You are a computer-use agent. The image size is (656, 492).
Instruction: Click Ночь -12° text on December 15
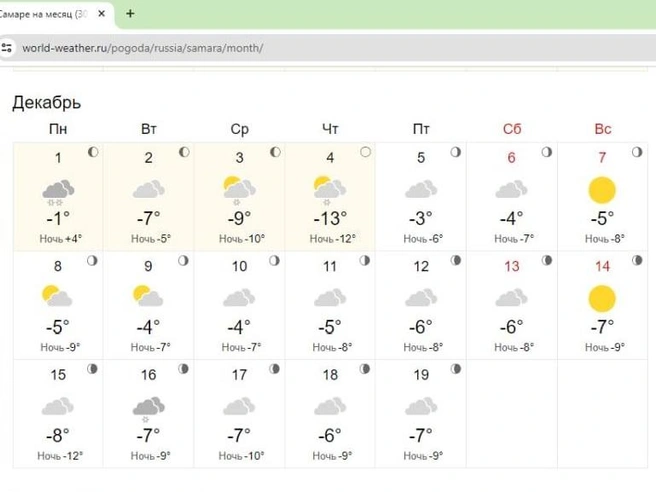pyautogui.click(x=60, y=456)
